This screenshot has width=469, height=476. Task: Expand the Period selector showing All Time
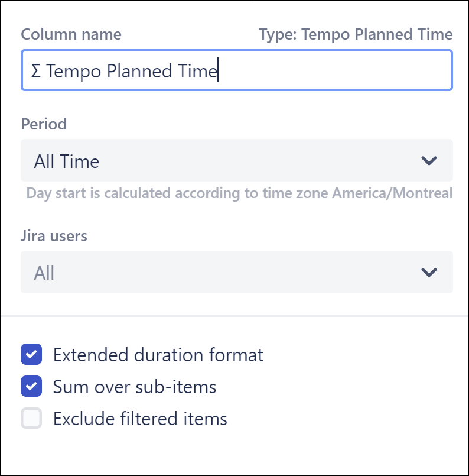[236, 160]
